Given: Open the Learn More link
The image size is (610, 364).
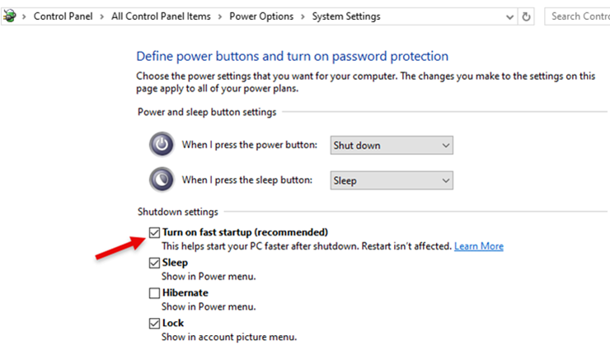Looking at the screenshot, I should pyautogui.click(x=478, y=246).
